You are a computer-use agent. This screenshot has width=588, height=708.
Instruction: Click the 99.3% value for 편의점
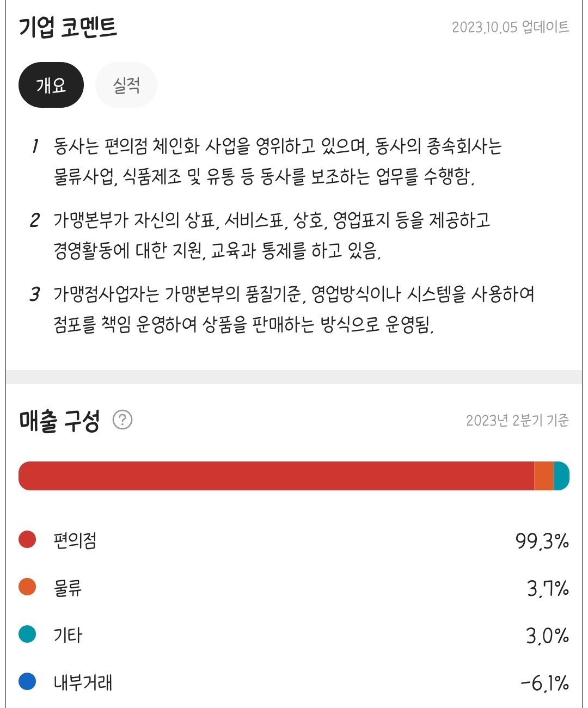point(542,540)
